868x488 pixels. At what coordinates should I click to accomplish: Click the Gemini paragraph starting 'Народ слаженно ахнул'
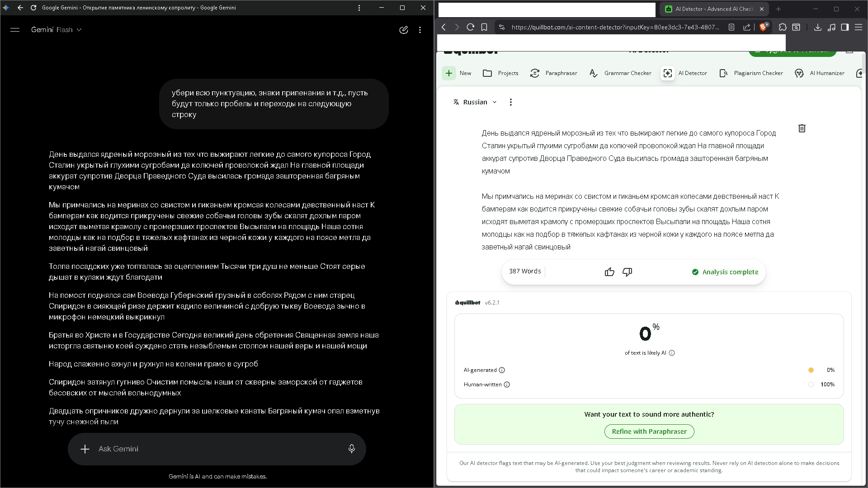pyautogui.click(x=154, y=364)
